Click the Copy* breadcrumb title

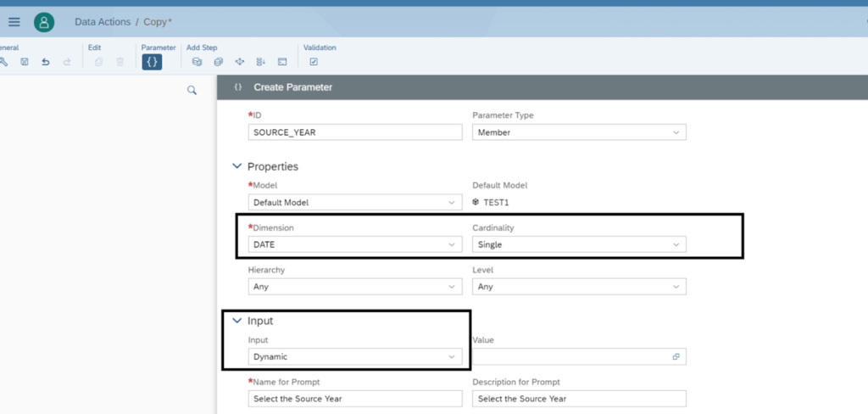tap(158, 22)
